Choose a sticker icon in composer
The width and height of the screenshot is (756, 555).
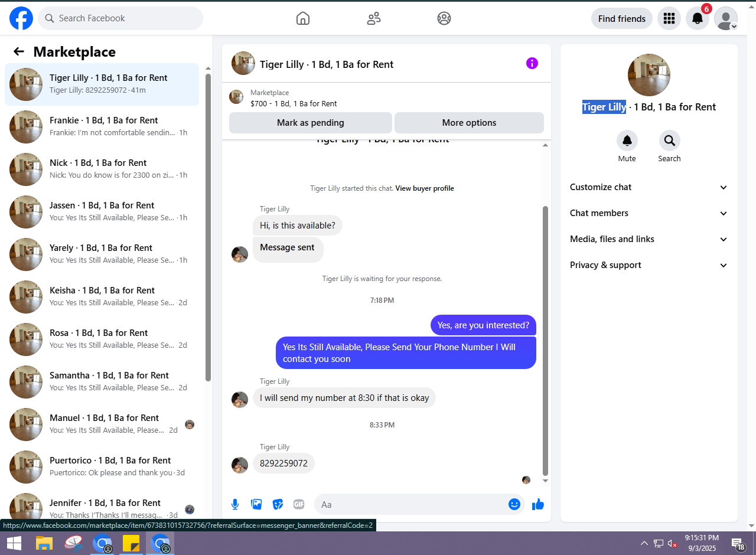[278, 504]
